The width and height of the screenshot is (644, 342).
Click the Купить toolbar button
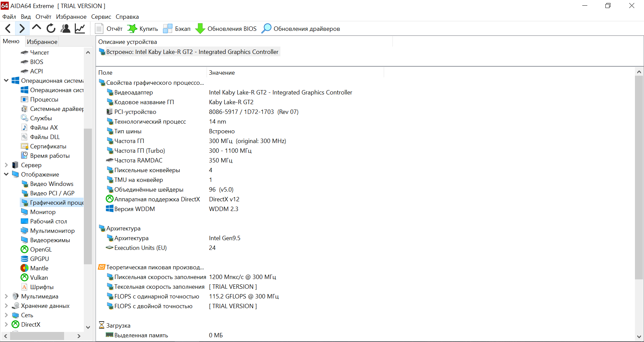(x=143, y=29)
